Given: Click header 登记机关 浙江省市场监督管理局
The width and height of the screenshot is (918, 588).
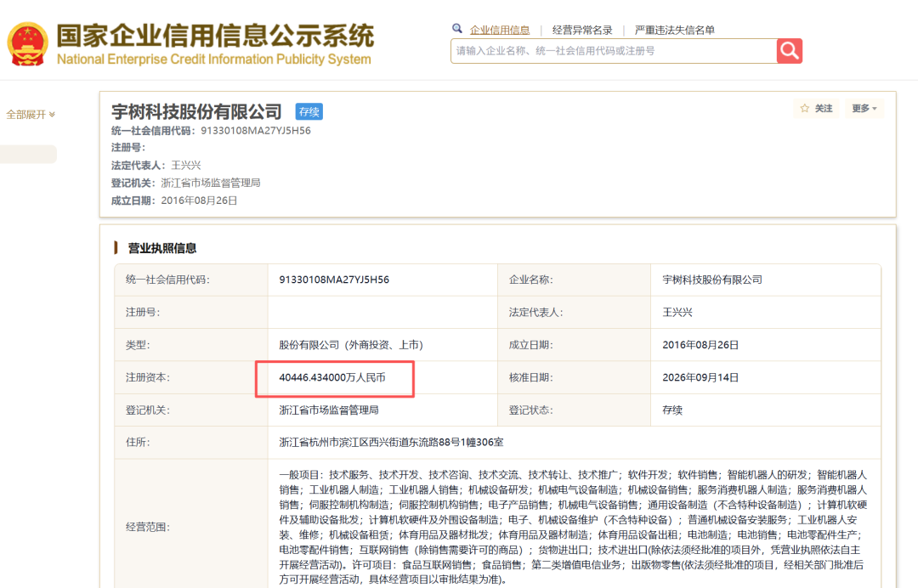Looking at the screenshot, I should tap(211, 183).
